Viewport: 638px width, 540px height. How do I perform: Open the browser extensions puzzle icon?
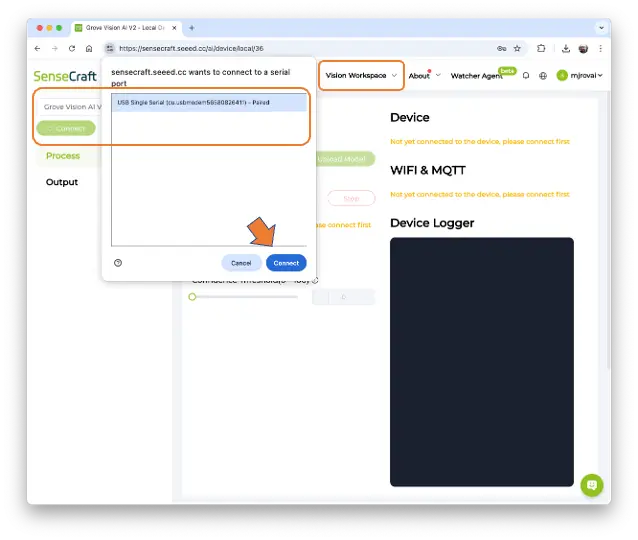(x=541, y=48)
